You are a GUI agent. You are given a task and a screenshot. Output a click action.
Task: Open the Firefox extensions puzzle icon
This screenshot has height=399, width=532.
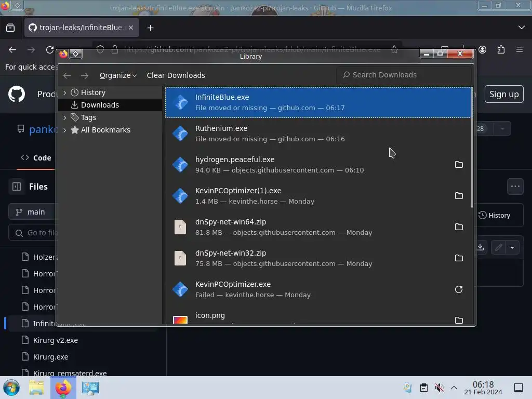pos(501,50)
